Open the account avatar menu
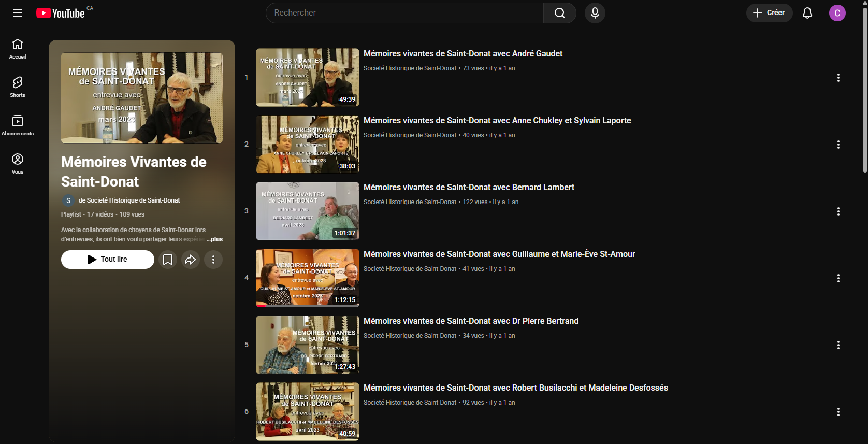 (x=837, y=13)
